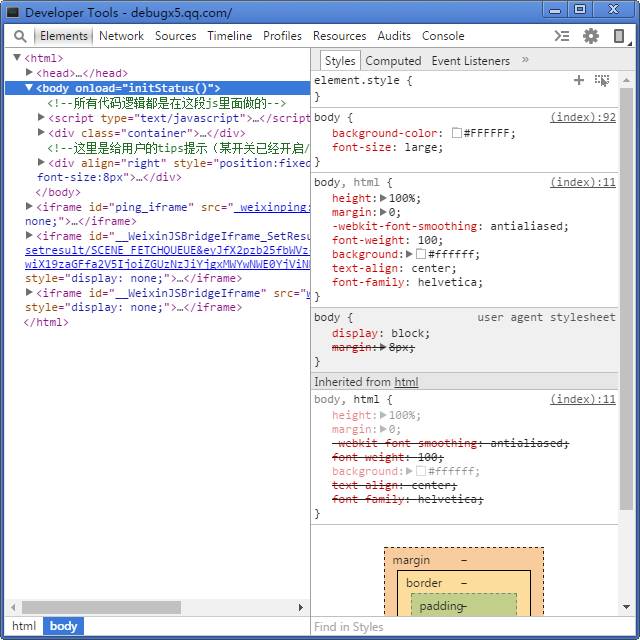Open Event Listeners tab
Screen dimensions: 640x640
[471, 61]
